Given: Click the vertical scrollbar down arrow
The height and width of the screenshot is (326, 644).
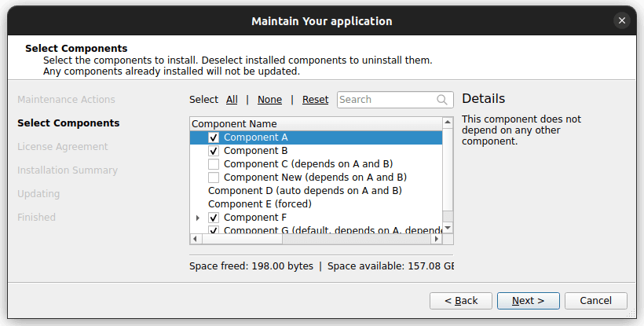Looking at the screenshot, I should pyautogui.click(x=448, y=228).
